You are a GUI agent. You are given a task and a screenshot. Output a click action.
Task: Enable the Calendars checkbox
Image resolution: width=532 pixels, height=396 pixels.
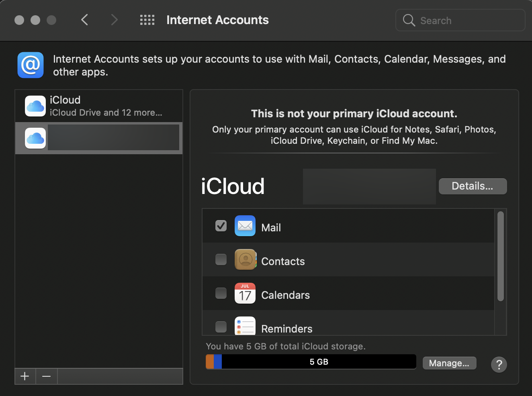click(x=221, y=293)
